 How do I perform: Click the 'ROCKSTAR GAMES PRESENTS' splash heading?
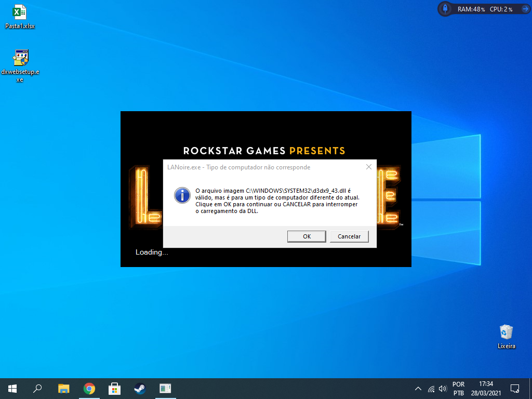point(264,151)
